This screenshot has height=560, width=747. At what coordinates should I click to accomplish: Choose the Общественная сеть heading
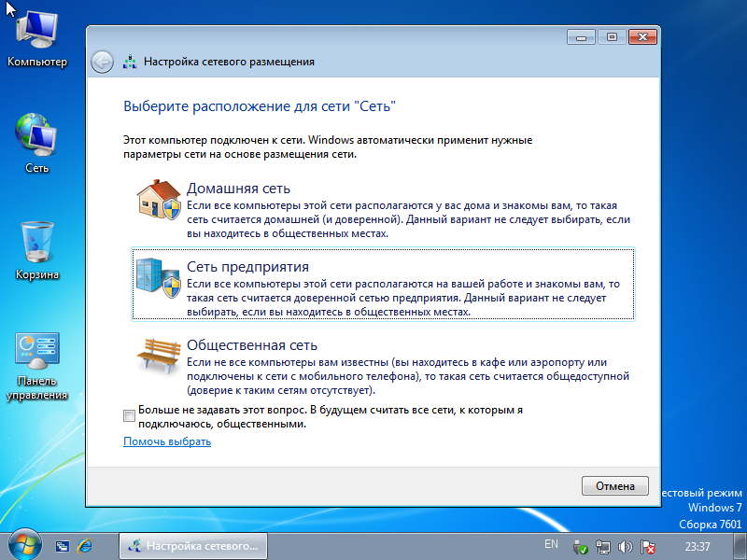pyautogui.click(x=252, y=344)
